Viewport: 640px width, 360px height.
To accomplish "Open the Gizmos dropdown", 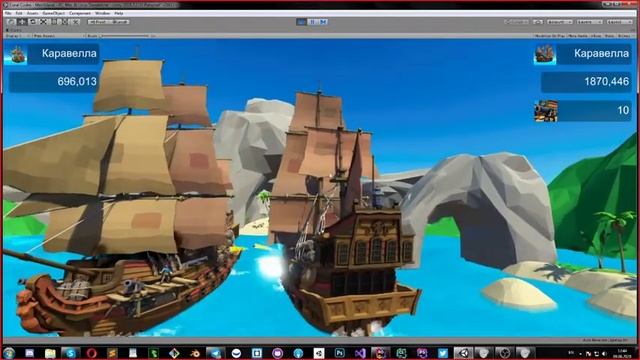I will point(624,36).
